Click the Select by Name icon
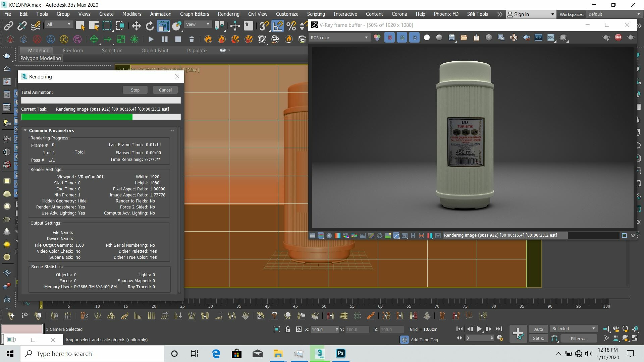The width and height of the screenshot is (644, 362). click(x=94, y=26)
